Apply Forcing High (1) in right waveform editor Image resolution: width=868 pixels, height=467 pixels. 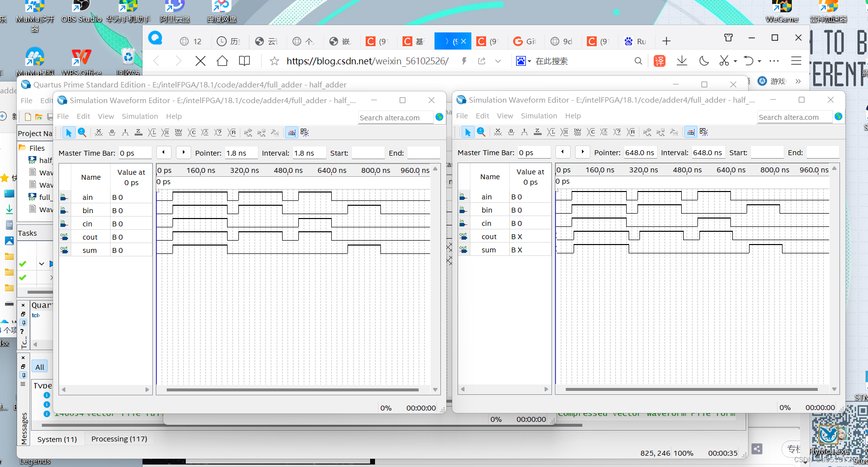[524, 132]
